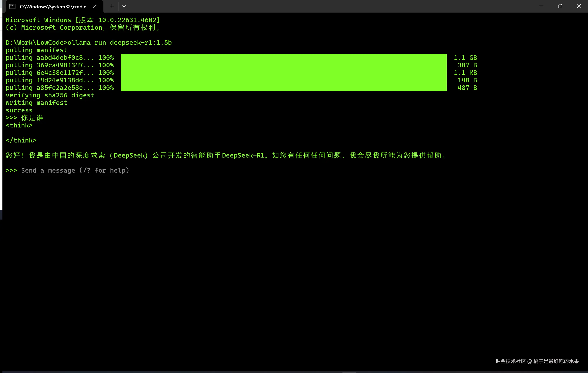Close the cmd.exe tab

(95, 6)
